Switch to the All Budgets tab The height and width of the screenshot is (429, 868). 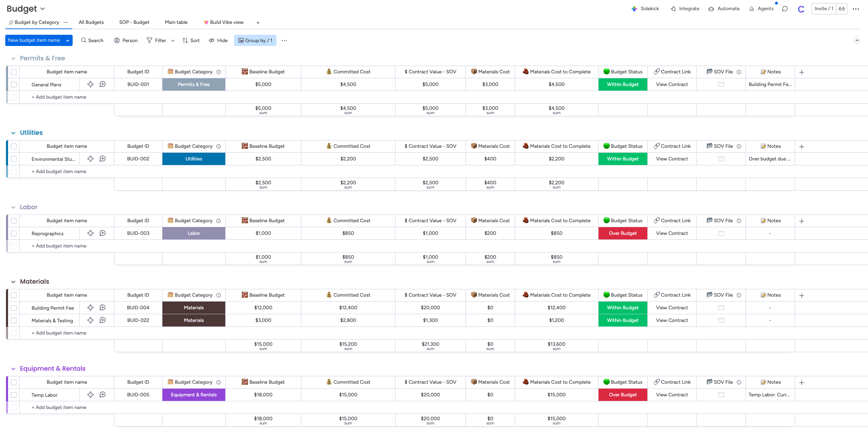tap(91, 22)
